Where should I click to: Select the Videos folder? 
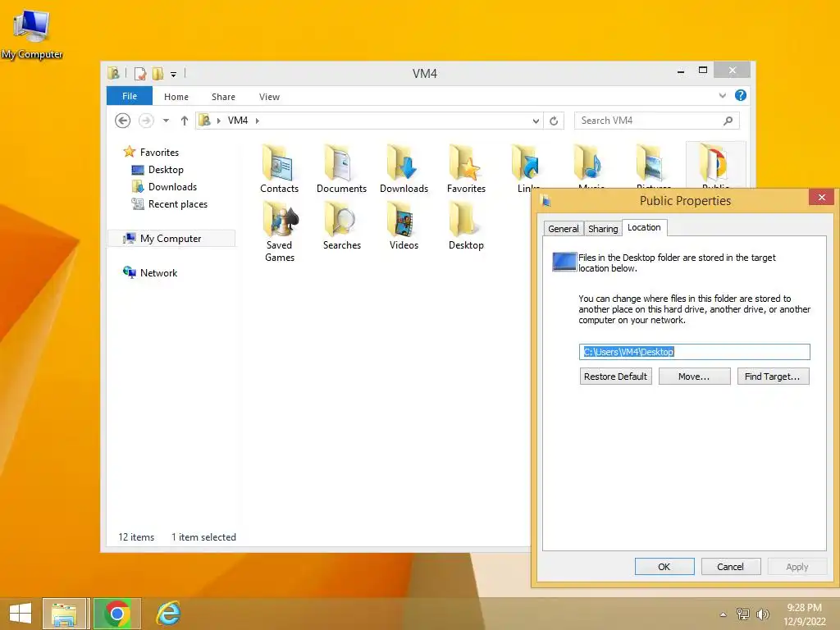[x=404, y=226]
